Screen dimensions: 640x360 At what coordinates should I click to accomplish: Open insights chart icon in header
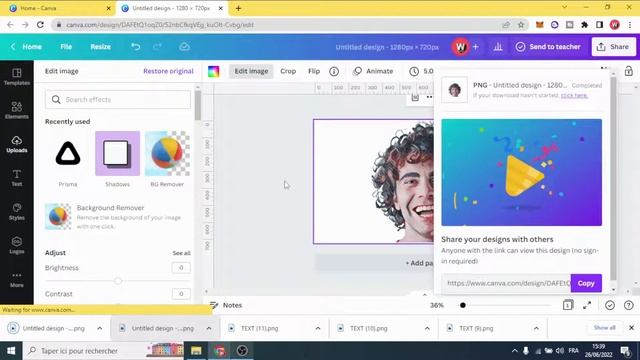tap(498, 47)
